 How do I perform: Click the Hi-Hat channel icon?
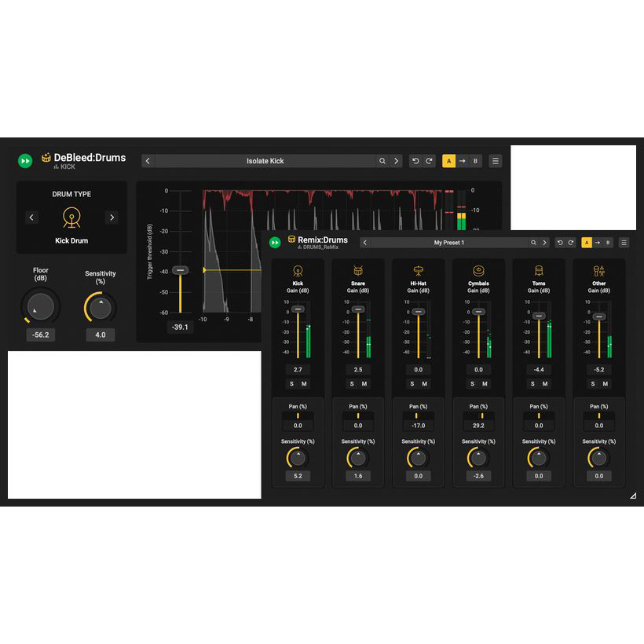(418, 271)
